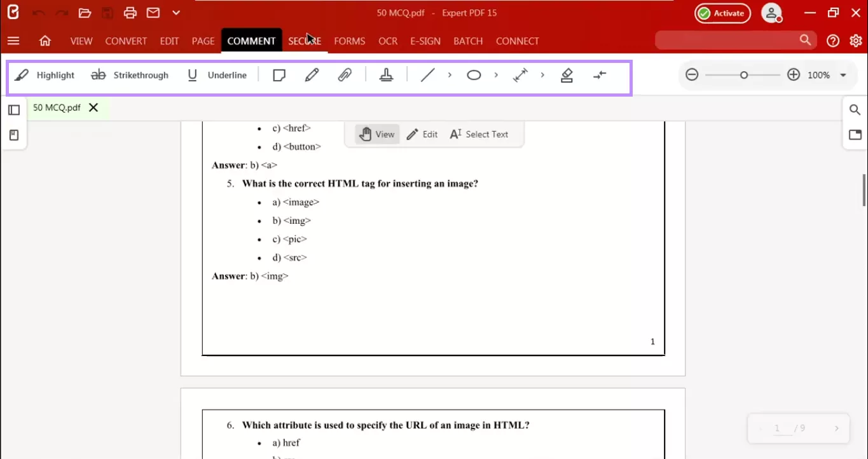
Task: Choose the Underline text tool
Action: coord(216,74)
